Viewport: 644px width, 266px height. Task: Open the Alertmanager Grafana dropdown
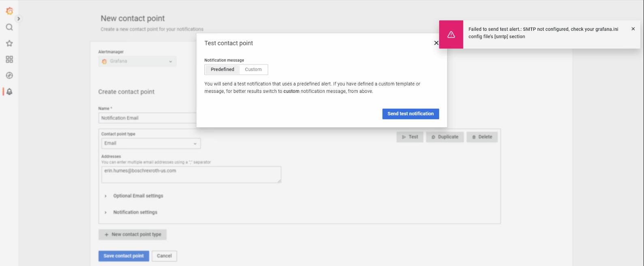click(x=137, y=61)
